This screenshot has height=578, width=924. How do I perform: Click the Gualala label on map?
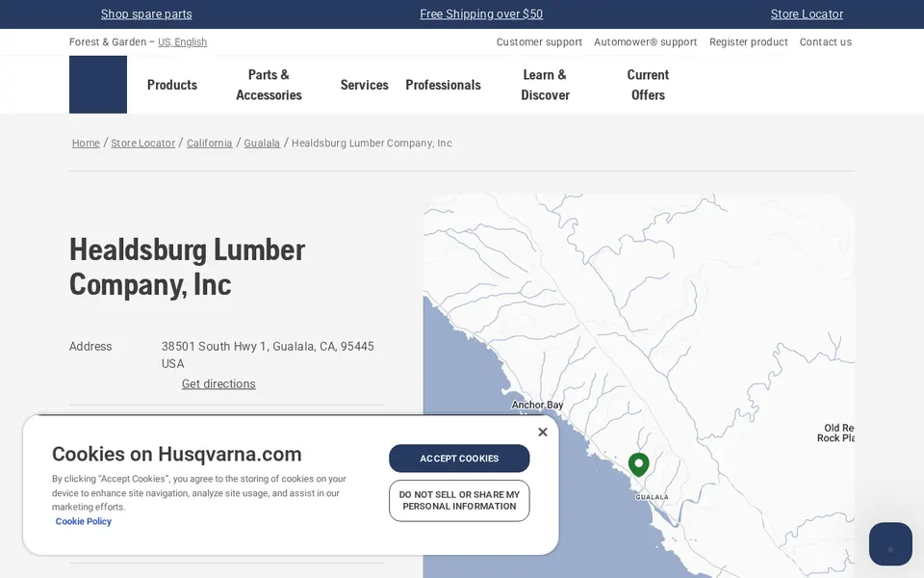click(652, 497)
